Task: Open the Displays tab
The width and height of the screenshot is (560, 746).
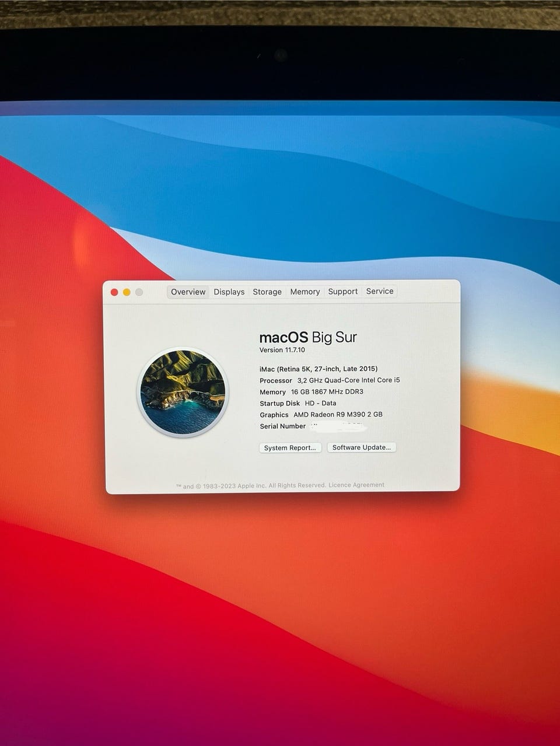Action: (x=229, y=292)
